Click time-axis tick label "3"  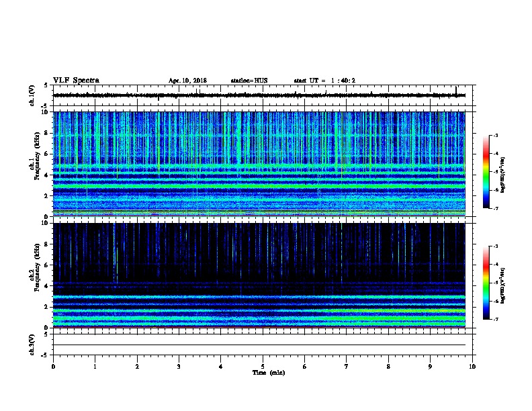tap(179, 367)
